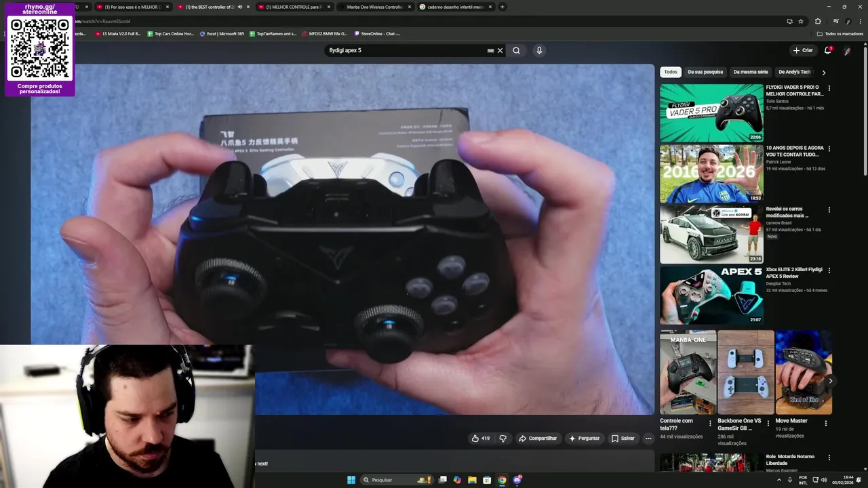Screen dimensions: 868x488
Task: Open the StereOnline - Chat bookmark
Action: [x=377, y=33]
